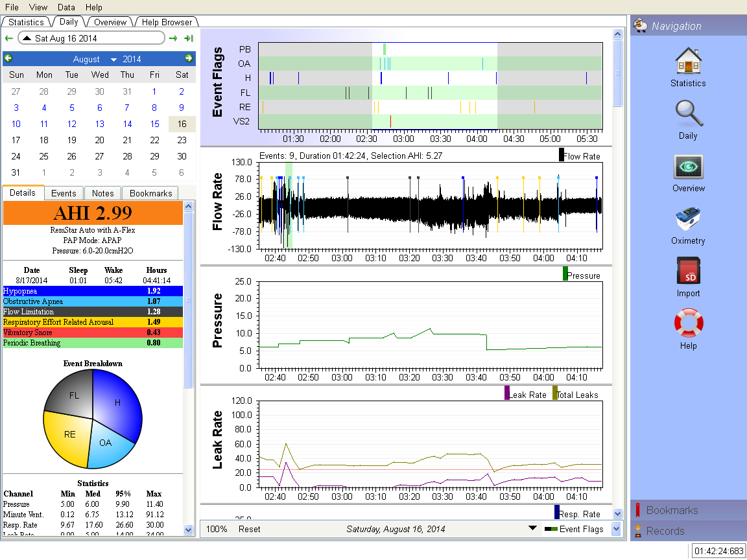Image resolution: width=747 pixels, height=560 pixels.
Task: Open the Help menu in the menu bar
Action: point(94,7)
